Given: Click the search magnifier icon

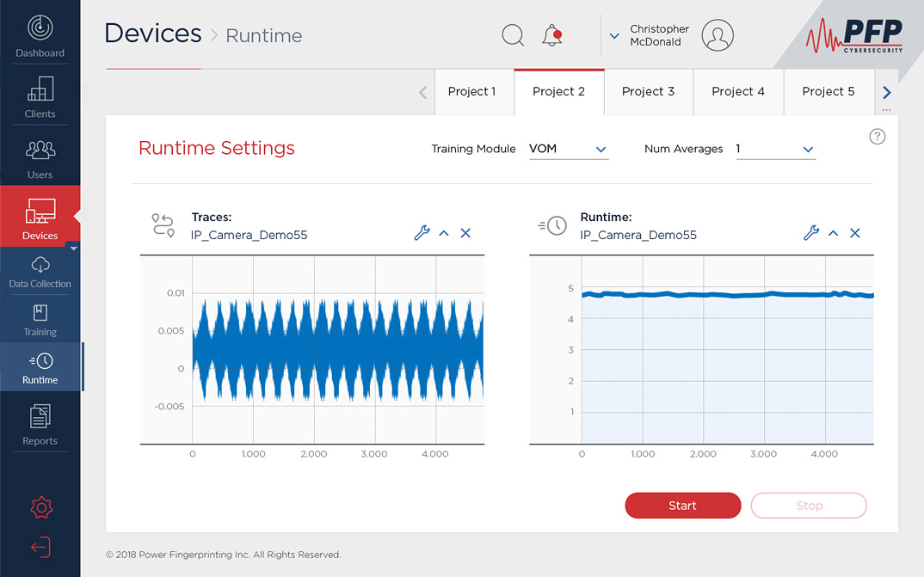Looking at the screenshot, I should [x=513, y=35].
